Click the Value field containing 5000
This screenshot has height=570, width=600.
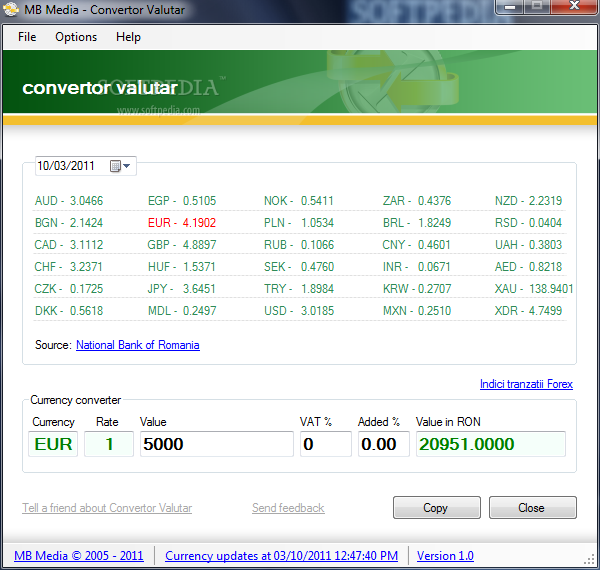click(217, 444)
